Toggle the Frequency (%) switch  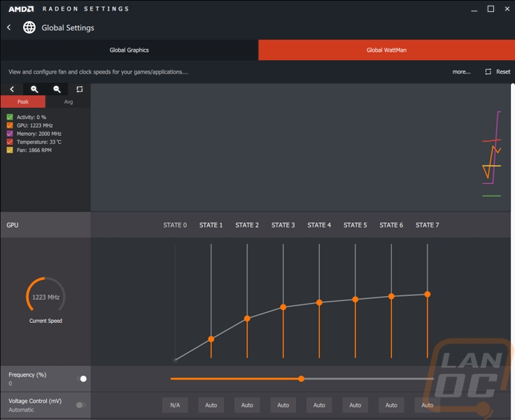[x=82, y=379]
